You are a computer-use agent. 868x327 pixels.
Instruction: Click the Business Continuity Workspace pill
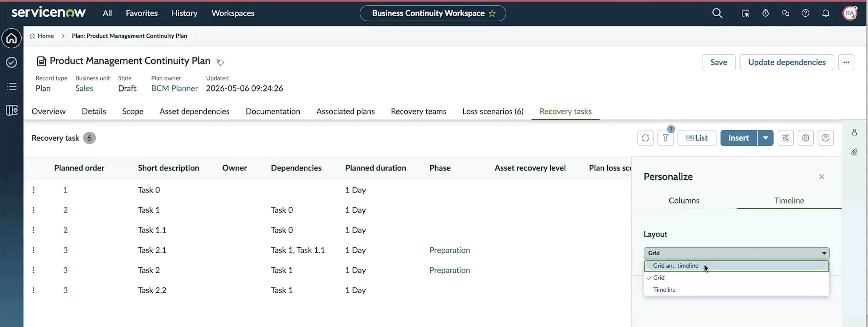pyautogui.click(x=433, y=13)
